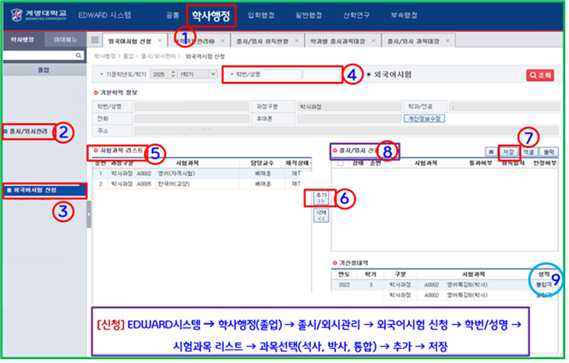The width and height of the screenshot is (569, 363).
Task: Click the small icon button left of 저장
Action: pos(491,152)
